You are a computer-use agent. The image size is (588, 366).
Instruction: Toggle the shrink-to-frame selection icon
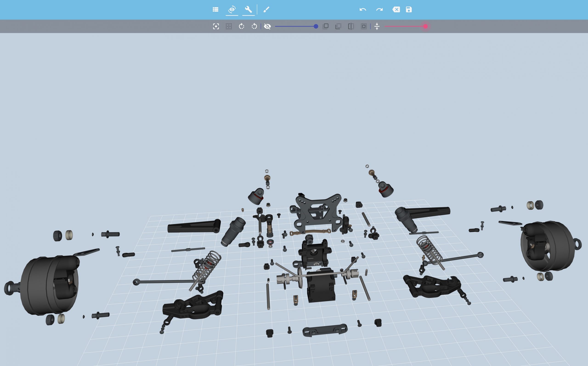364,26
